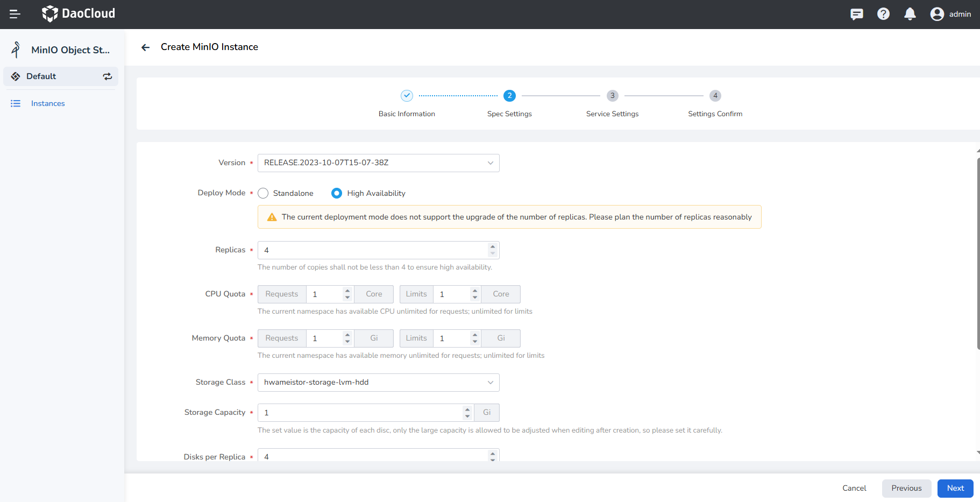The image size is (980, 502).
Task: Click the Next button
Action: coord(955,488)
